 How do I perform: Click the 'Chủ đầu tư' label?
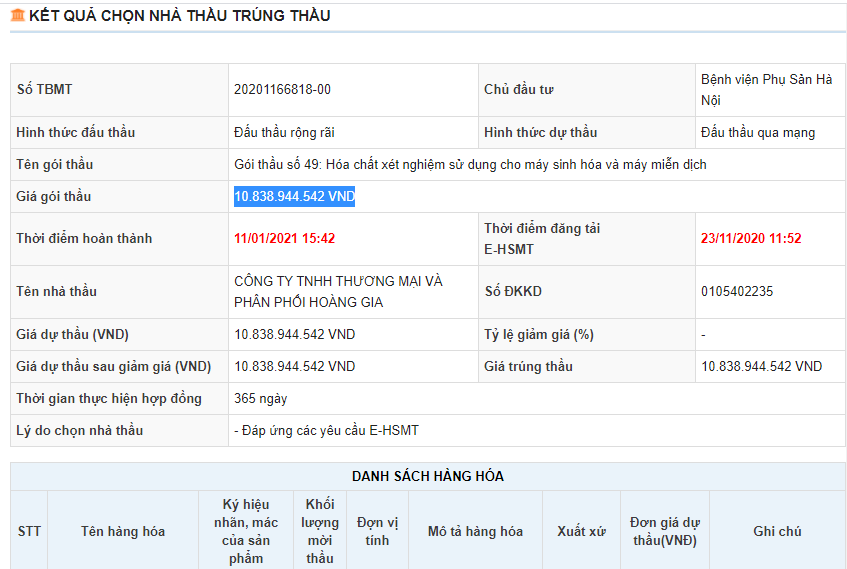coord(519,90)
